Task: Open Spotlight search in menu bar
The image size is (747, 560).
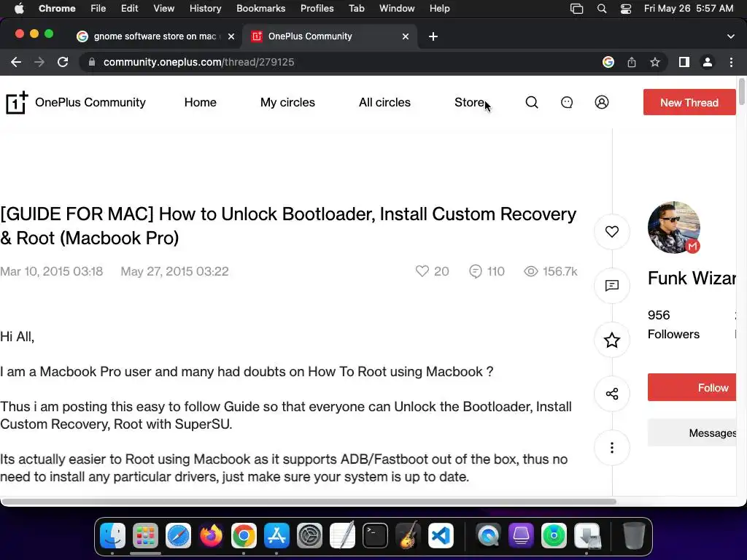Action: point(602,9)
